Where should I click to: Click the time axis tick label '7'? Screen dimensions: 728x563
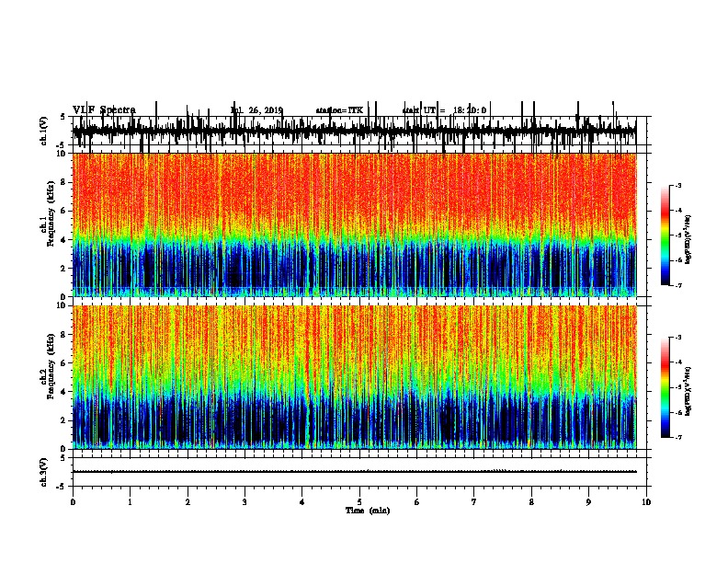[474, 502]
